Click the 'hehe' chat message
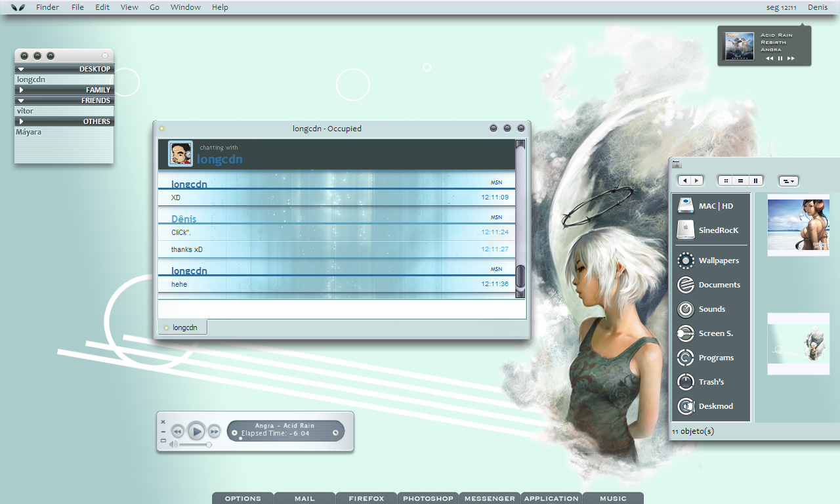 [179, 284]
